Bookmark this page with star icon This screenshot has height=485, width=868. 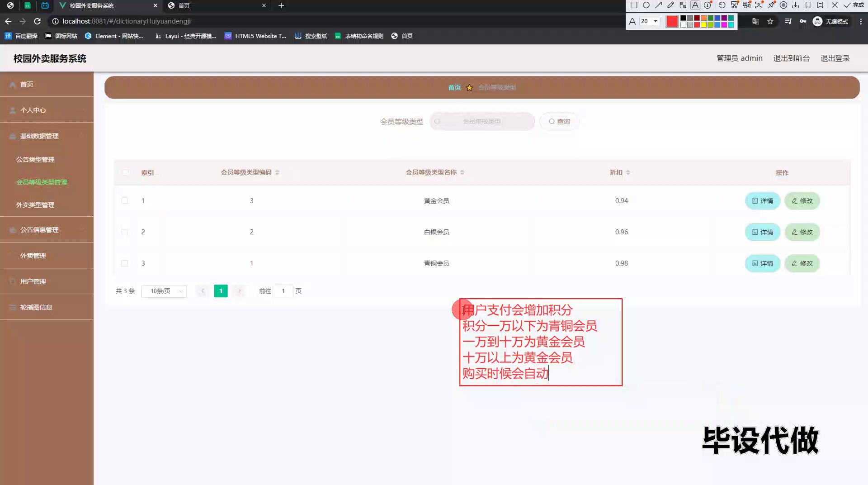click(770, 21)
